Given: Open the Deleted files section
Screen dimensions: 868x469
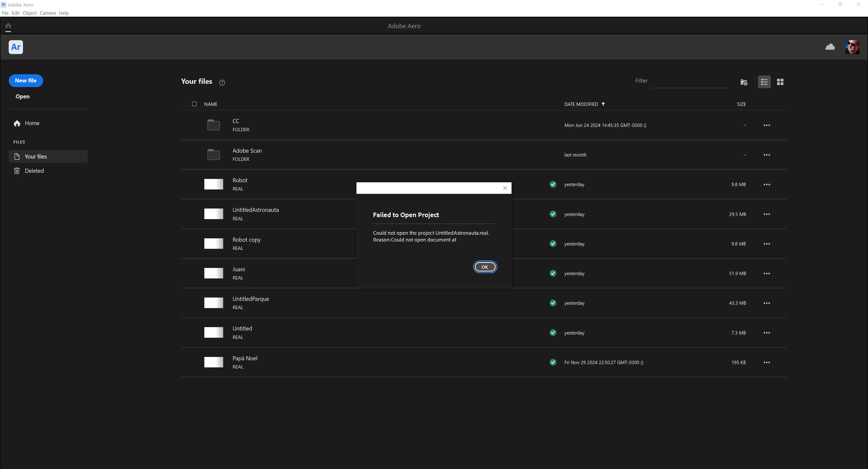Looking at the screenshot, I should click(x=34, y=171).
